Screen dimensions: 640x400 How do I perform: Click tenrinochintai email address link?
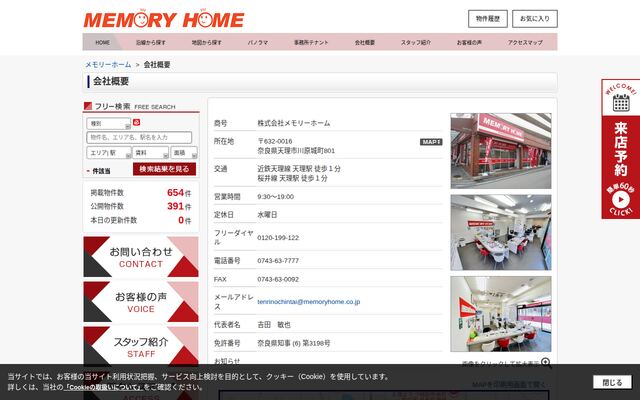[x=309, y=302]
